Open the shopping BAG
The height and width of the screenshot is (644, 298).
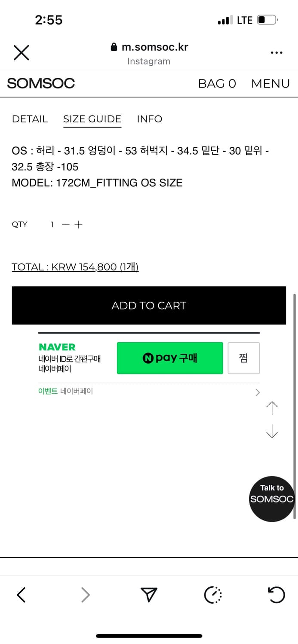tap(217, 83)
